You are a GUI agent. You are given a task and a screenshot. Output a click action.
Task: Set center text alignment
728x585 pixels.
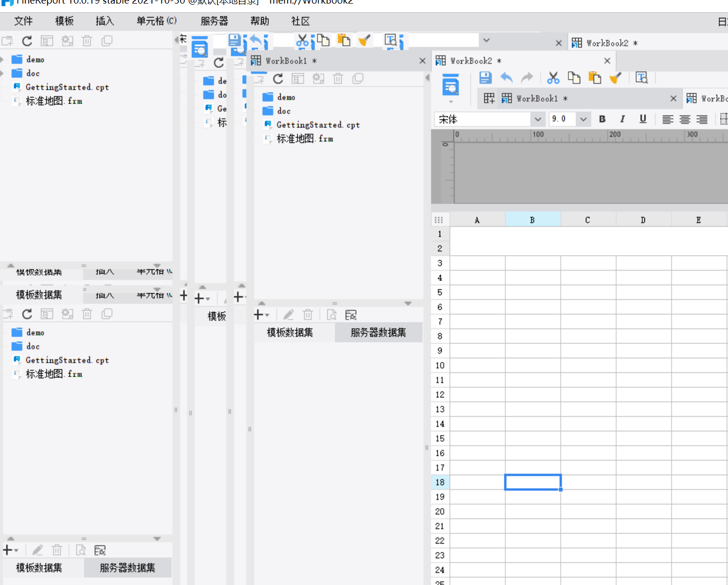coord(685,119)
